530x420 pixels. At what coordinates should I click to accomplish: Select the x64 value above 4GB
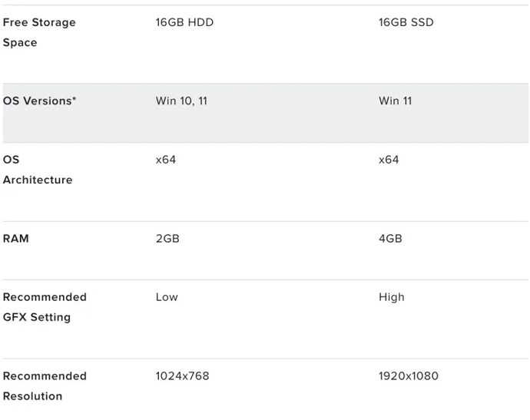point(389,160)
